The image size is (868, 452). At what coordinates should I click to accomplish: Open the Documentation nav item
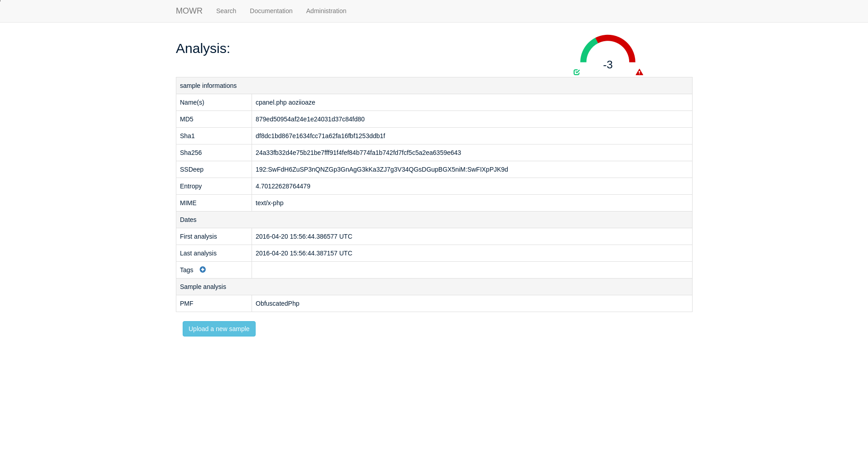(x=271, y=11)
